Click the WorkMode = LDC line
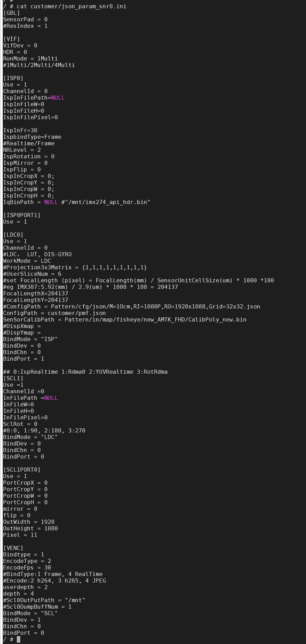306x644 pixels. click(27, 261)
